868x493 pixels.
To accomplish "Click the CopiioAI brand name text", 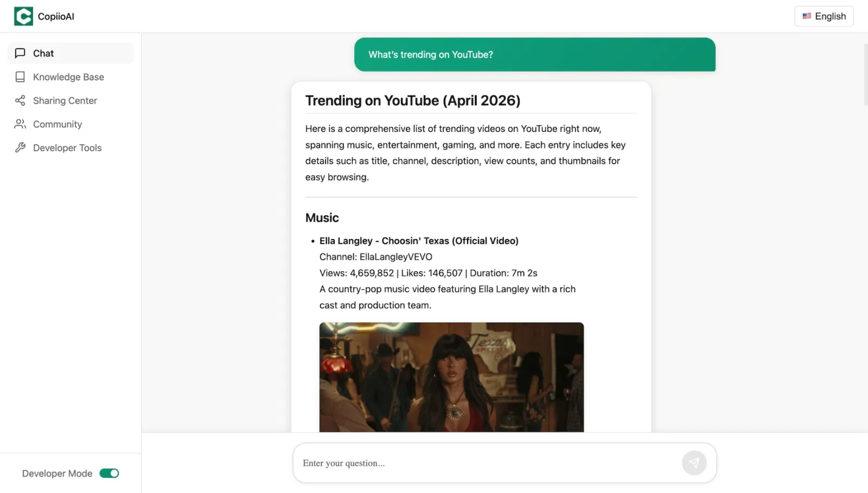I will [x=56, y=16].
